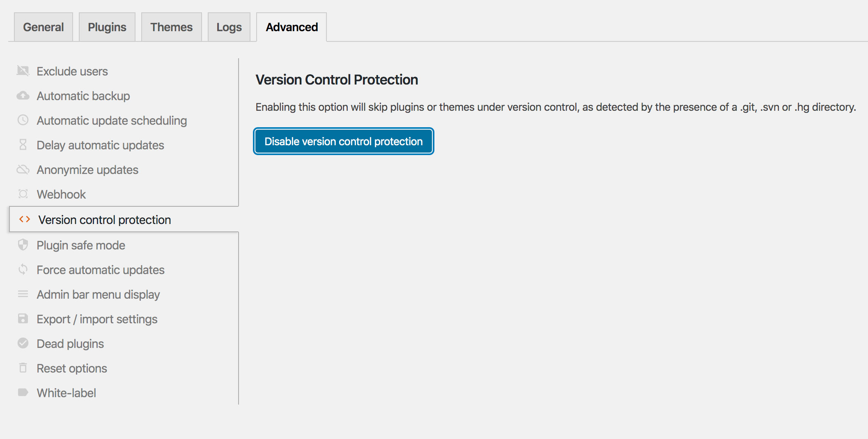
Task: Disable version control protection button
Action: (344, 142)
